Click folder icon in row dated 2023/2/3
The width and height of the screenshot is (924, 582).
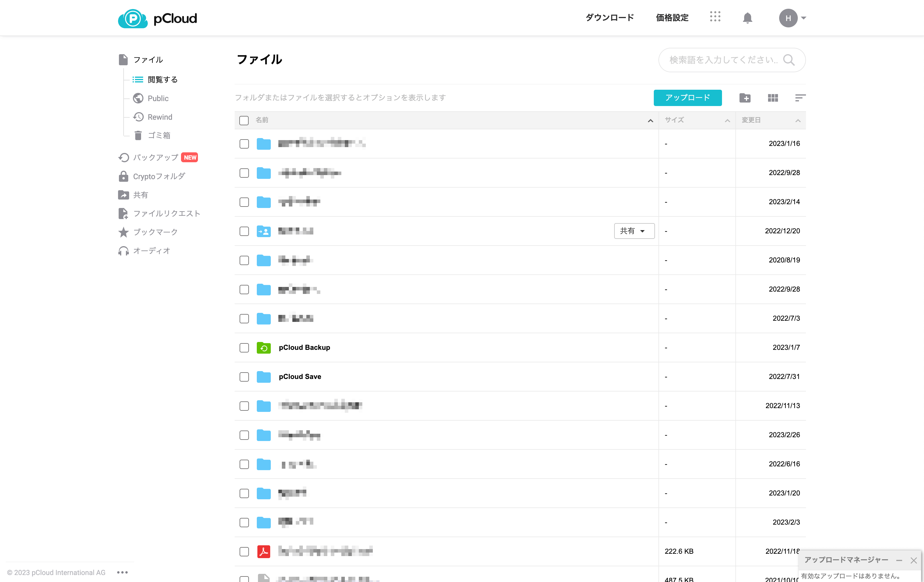coord(264,523)
